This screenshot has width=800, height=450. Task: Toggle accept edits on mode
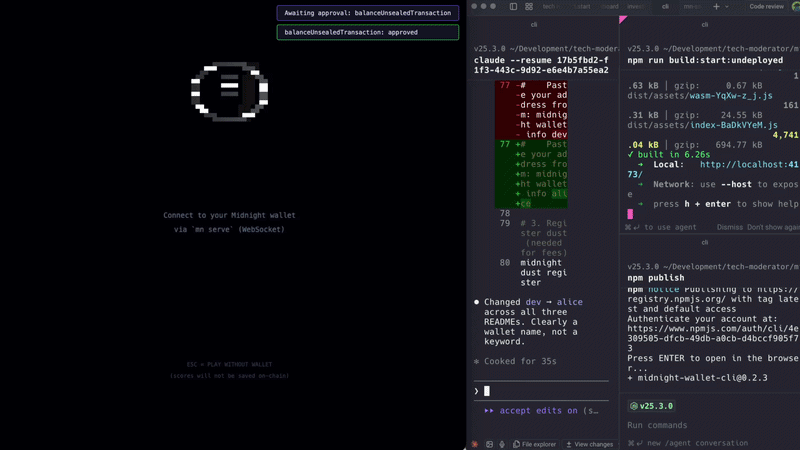pos(541,411)
